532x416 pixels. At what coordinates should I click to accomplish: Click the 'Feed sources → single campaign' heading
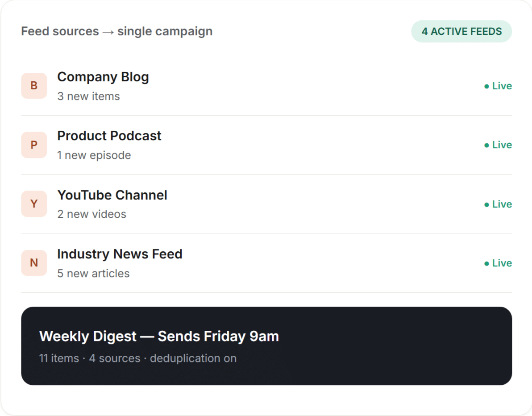point(117,31)
